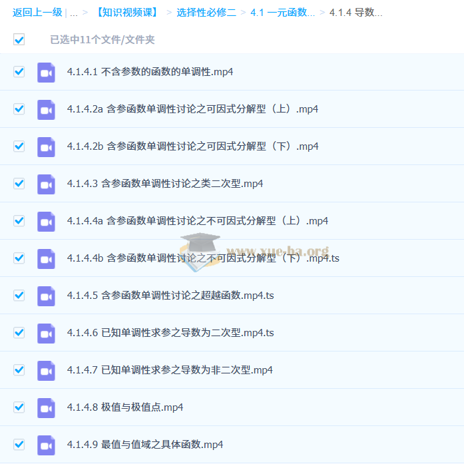Click video icon for 4.1.4.6 file
This screenshot has height=476, width=464.
tap(46, 333)
